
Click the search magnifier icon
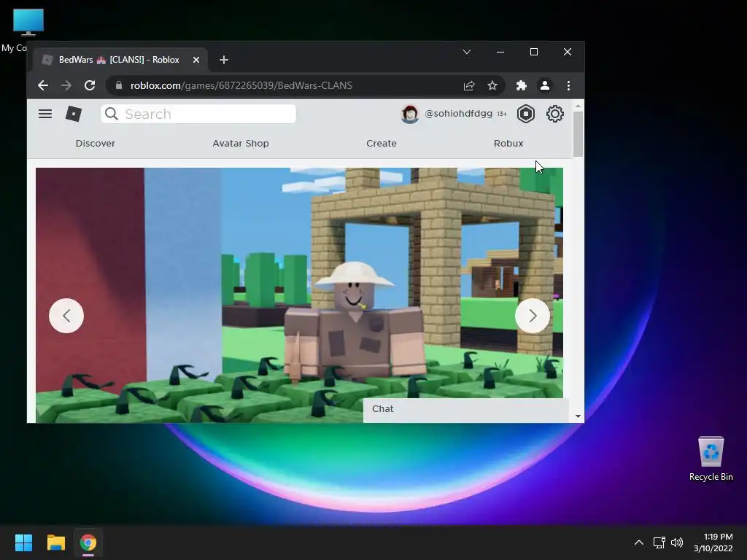(112, 114)
